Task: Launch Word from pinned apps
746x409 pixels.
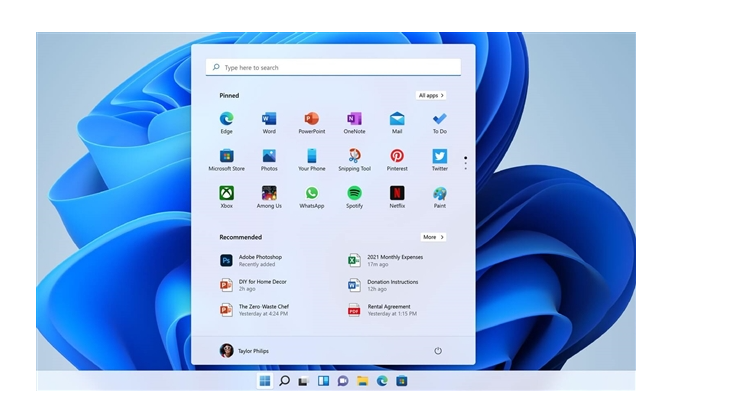Action: pyautogui.click(x=269, y=120)
